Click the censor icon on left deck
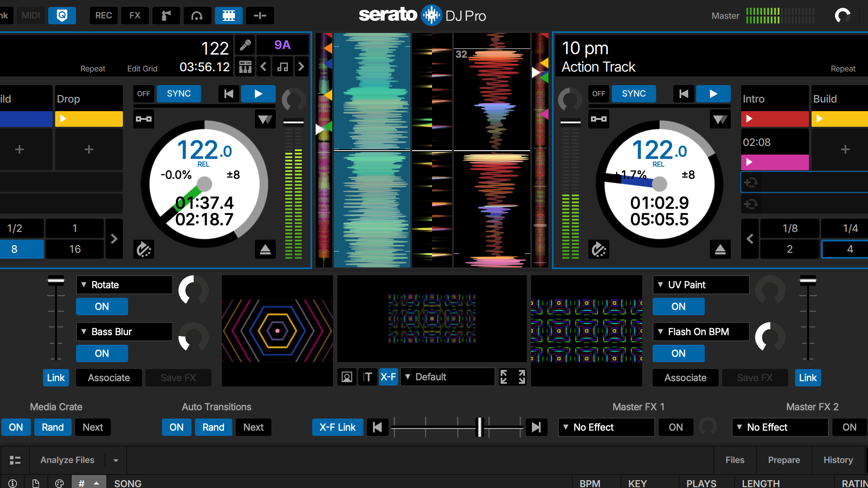Screen dimensions: 868x488 144,249
